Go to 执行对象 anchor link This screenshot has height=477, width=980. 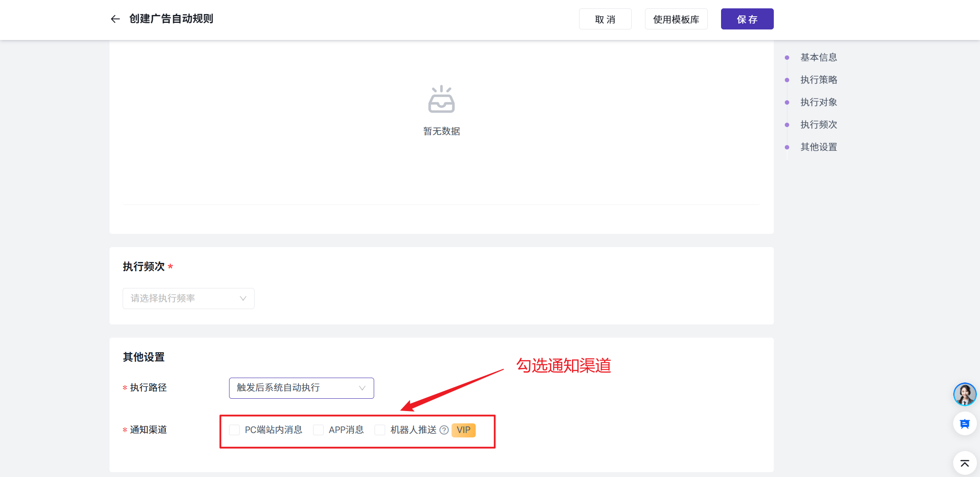pyautogui.click(x=818, y=102)
